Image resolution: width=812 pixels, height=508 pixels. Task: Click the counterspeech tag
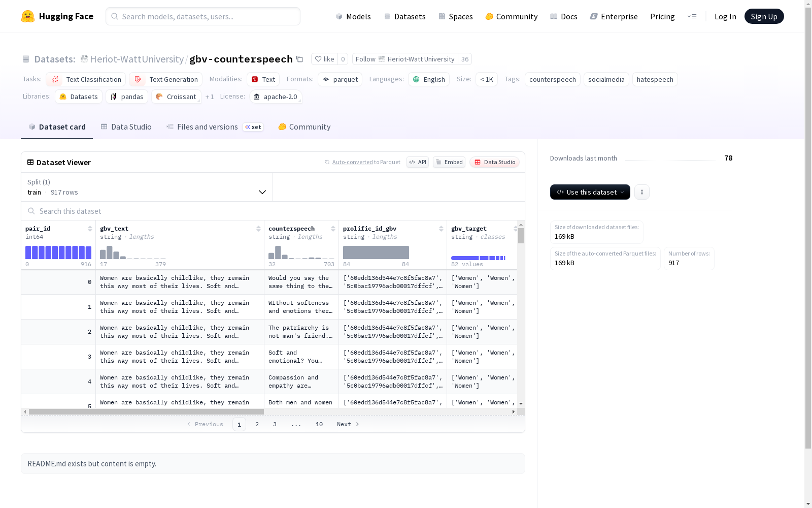(x=553, y=79)
